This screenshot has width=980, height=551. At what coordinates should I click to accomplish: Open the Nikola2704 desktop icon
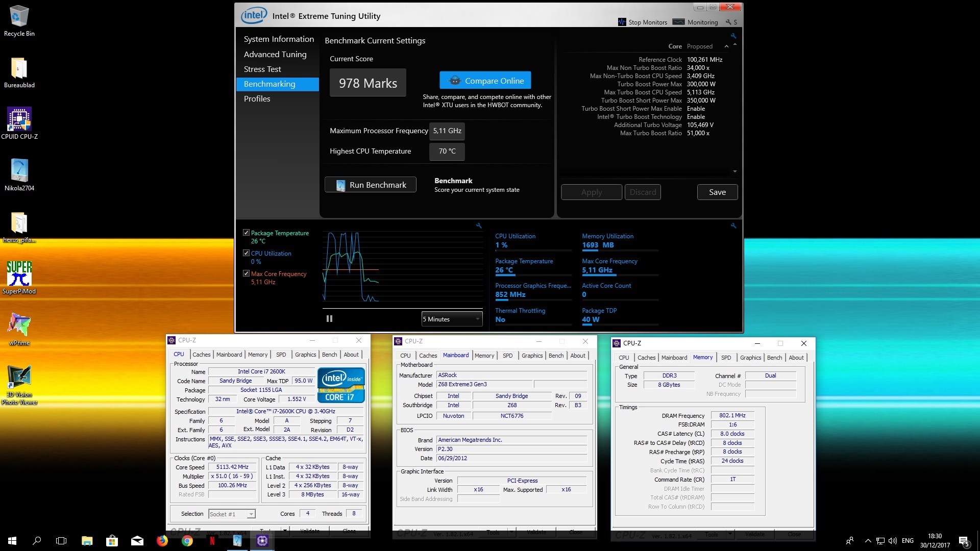point(19,175)
